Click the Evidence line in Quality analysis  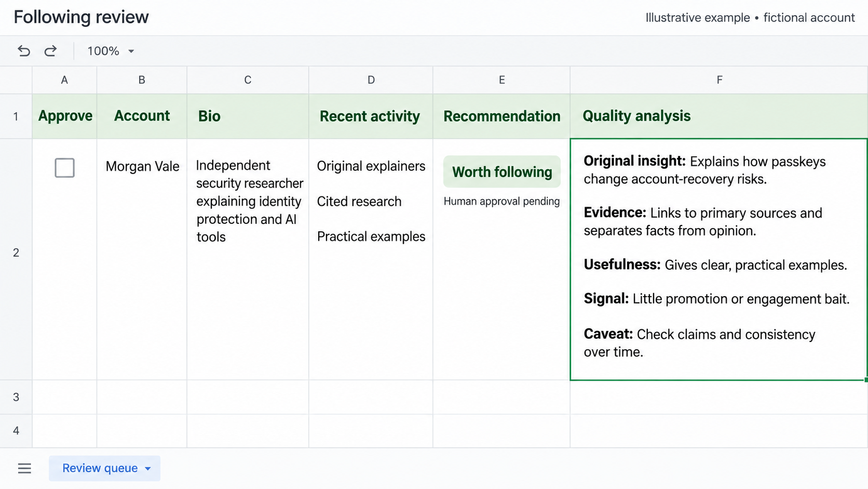703,221
